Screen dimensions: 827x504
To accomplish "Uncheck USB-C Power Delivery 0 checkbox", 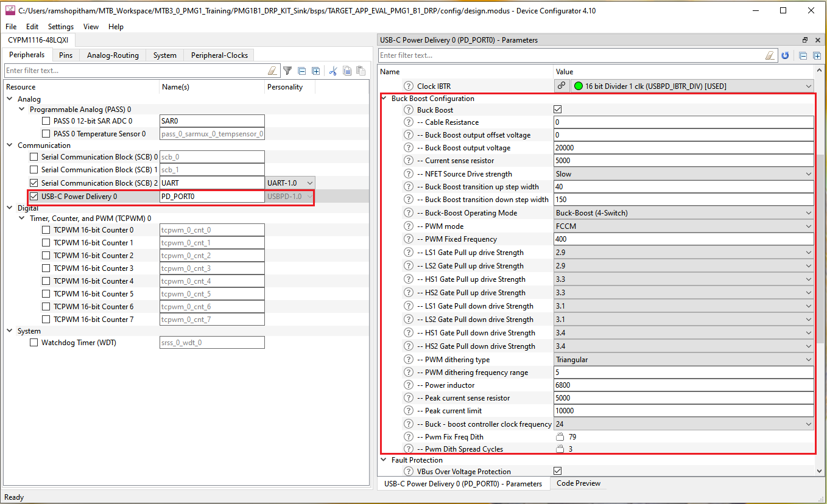I will 34,196.
